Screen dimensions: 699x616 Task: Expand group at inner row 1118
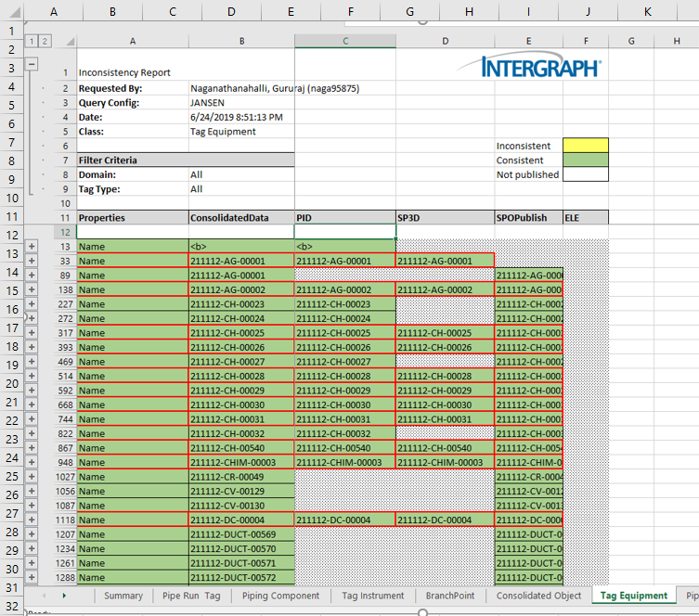point(32,520)
